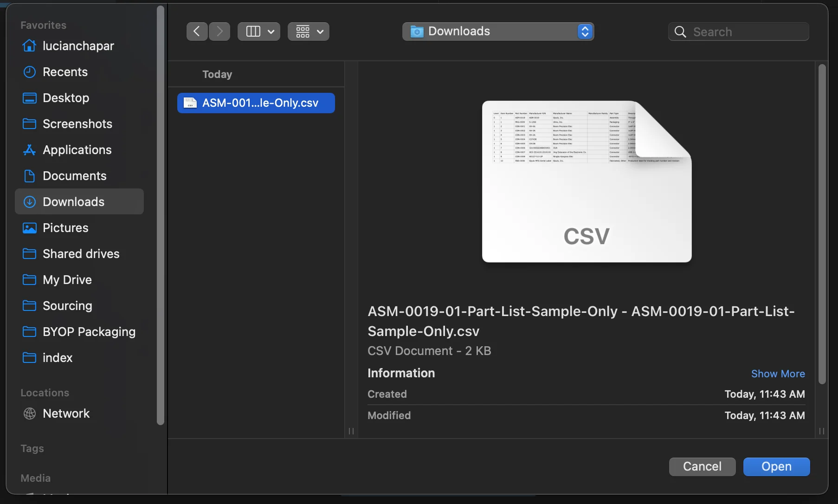Select Network under Locations
Image resolution: width=838 pixels, height=504 pixels.
coord(66,414)
